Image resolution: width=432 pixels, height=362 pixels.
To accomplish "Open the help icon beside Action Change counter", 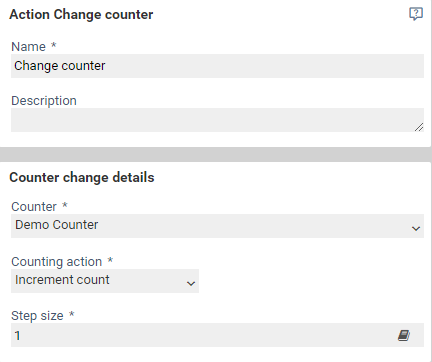I will tap(416, 14).
